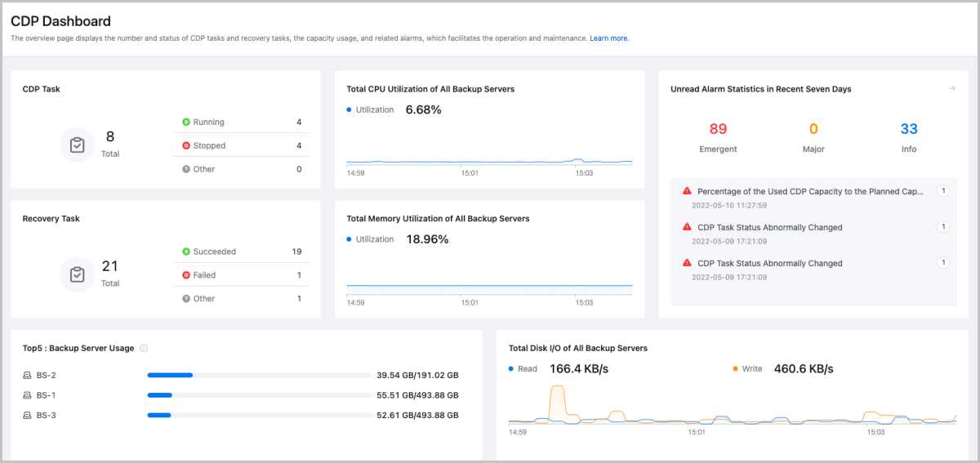
Task: Click the red Failed status icon
Action: click(186, 275)
